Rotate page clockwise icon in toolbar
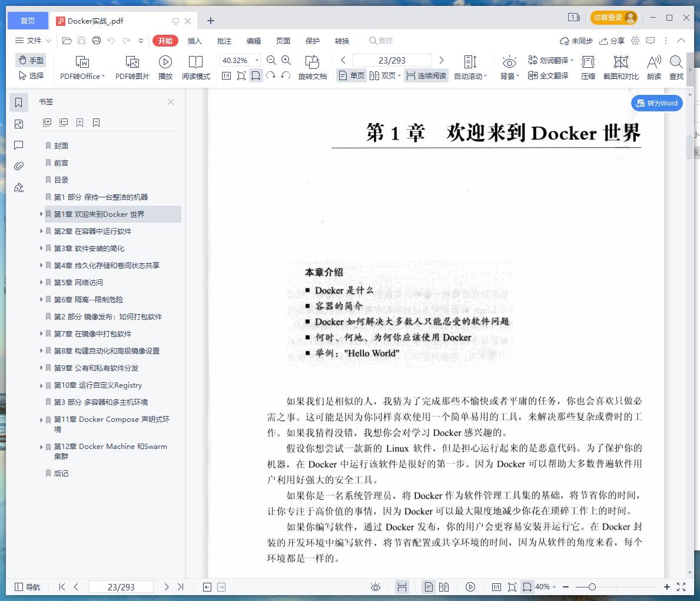The height and width of the screenshot is (601, 700). click(x=271, y=75)
